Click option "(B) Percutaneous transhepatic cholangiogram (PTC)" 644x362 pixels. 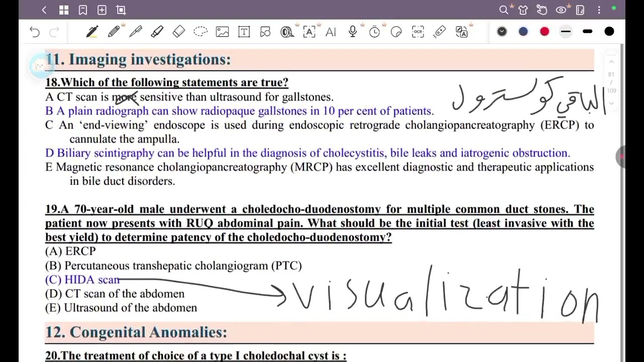click(x=174, y=265)
